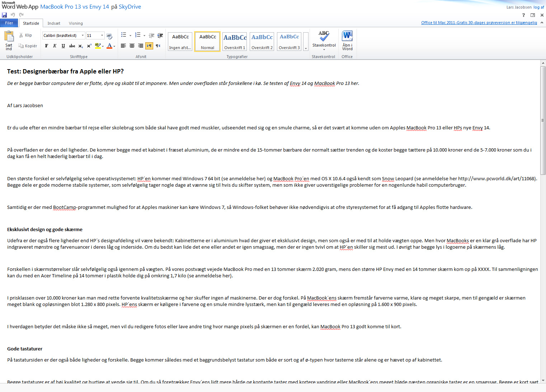Click the subheading 'Eksklusivt design og gode skærme'
Screen dimensions: 546x392
[45, 229]
